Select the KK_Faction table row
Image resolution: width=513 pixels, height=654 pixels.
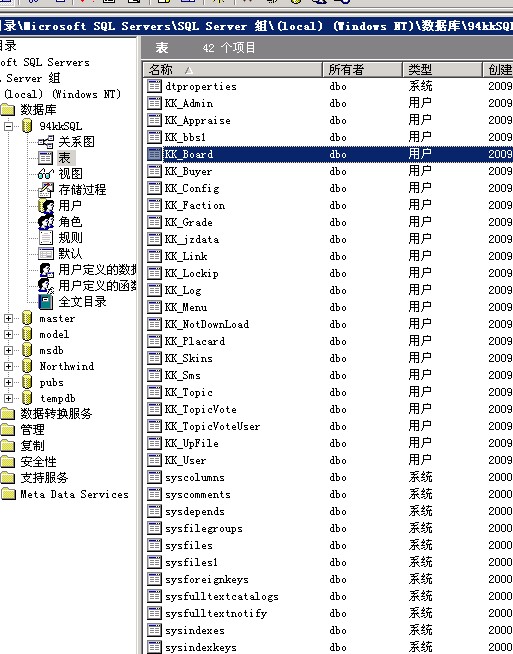pos(328,205)
